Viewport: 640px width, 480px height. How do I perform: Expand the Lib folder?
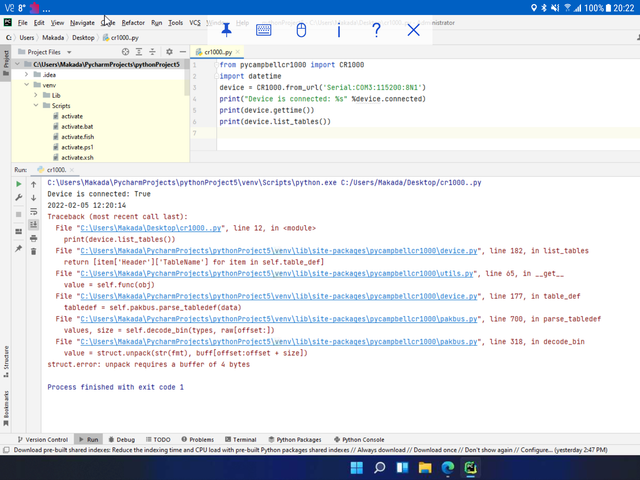tap(36, 95)
